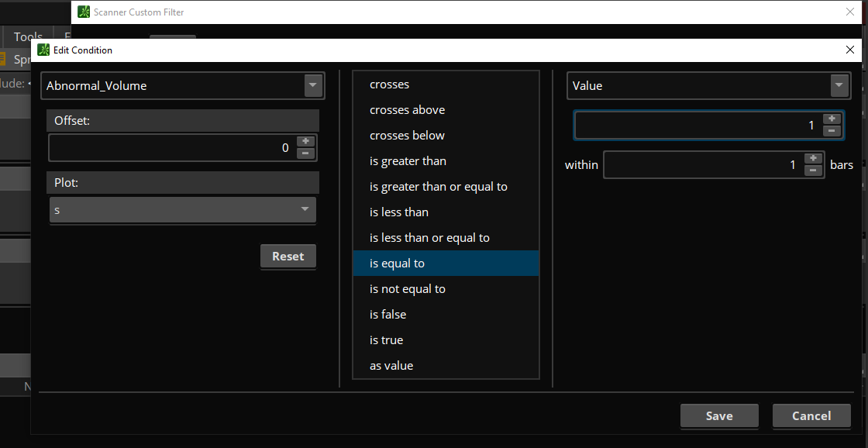Click into the Offset input field
The width and height of the screenshot is (868, 448).
click(x=170, y=147)
